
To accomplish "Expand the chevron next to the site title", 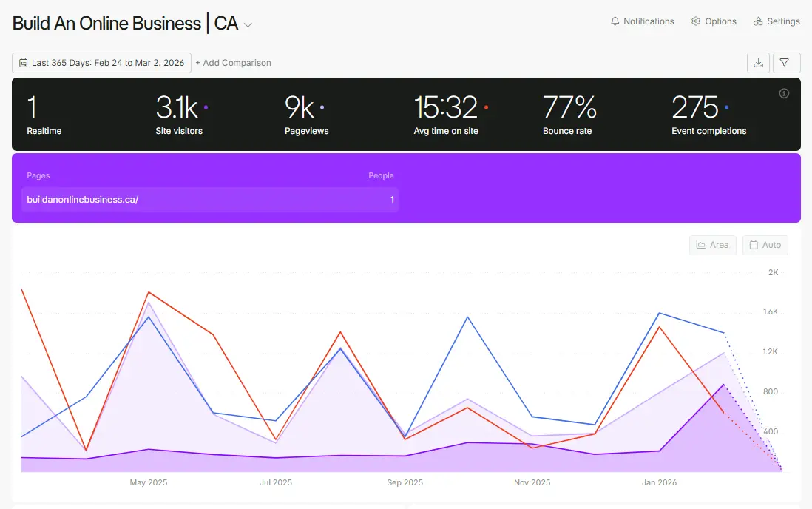I will [246, 24].
